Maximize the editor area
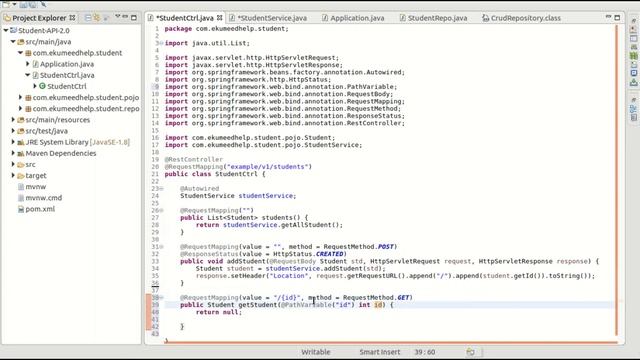Image resolution: width=640 pixels, height=360 pixels. click(x=617, y=18)
